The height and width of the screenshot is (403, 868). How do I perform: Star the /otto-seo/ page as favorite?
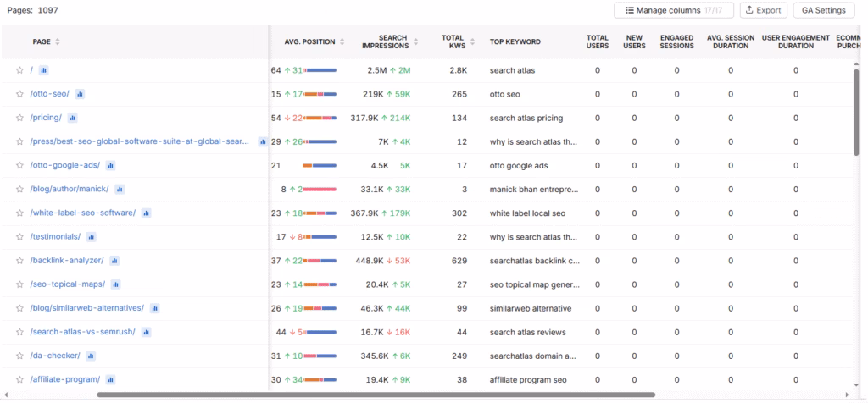click(19, 94)
